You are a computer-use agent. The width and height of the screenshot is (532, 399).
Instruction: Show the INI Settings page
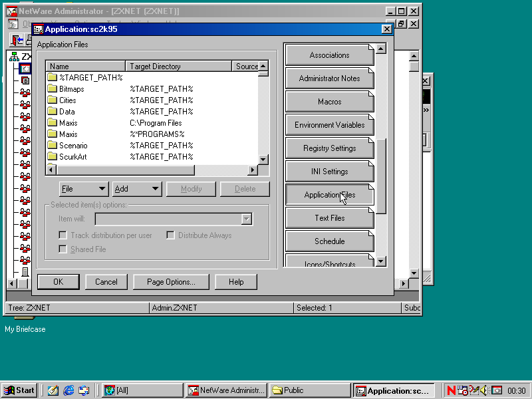pyautogui.click(x=329, y=172)
